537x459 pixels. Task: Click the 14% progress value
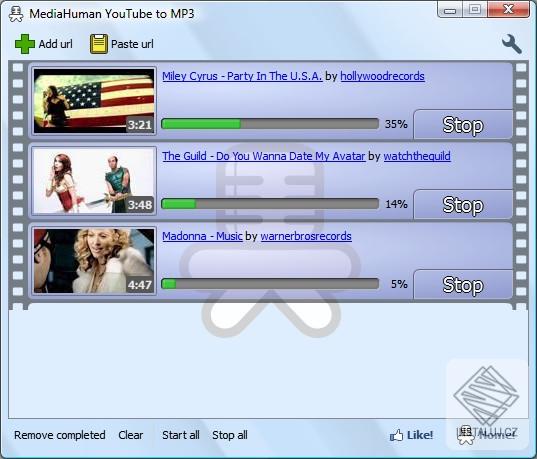pyautogui.click(x=396, y=204)
